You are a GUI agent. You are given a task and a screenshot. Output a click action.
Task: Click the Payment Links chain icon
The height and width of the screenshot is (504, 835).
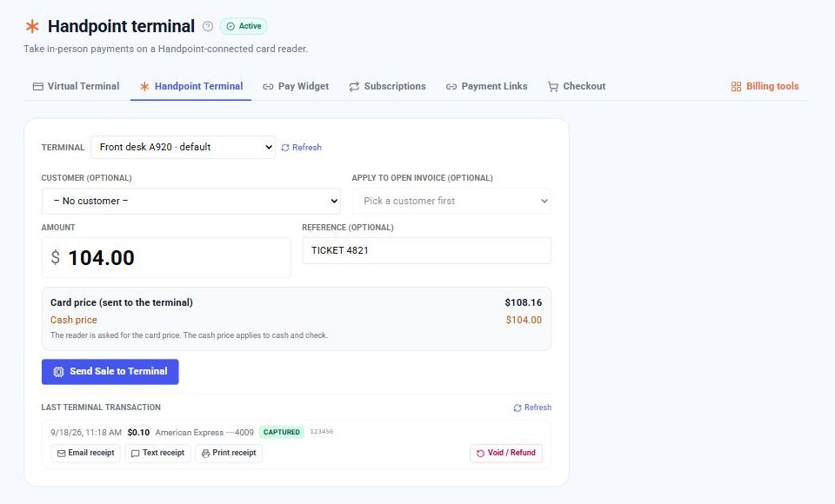point(451,87)
